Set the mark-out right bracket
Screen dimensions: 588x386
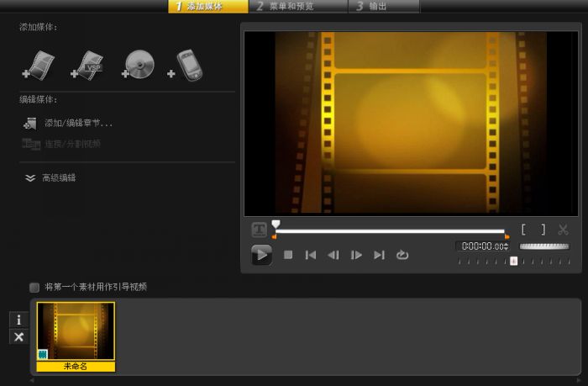pos(543,229)
